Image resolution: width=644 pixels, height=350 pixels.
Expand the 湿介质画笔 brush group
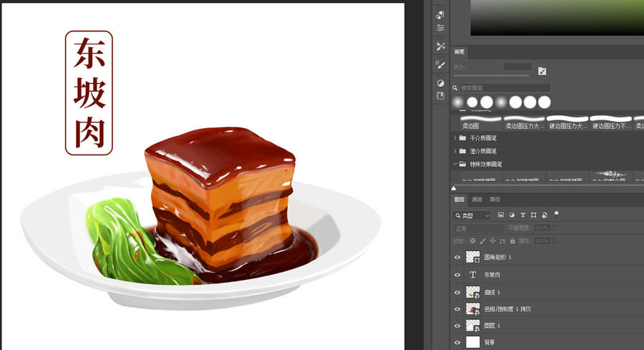tap(455, 151)
